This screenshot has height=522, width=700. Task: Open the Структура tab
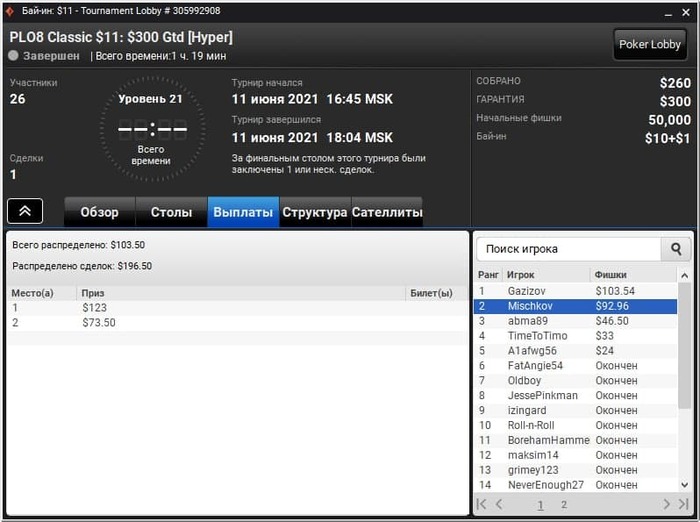(315, 212)
